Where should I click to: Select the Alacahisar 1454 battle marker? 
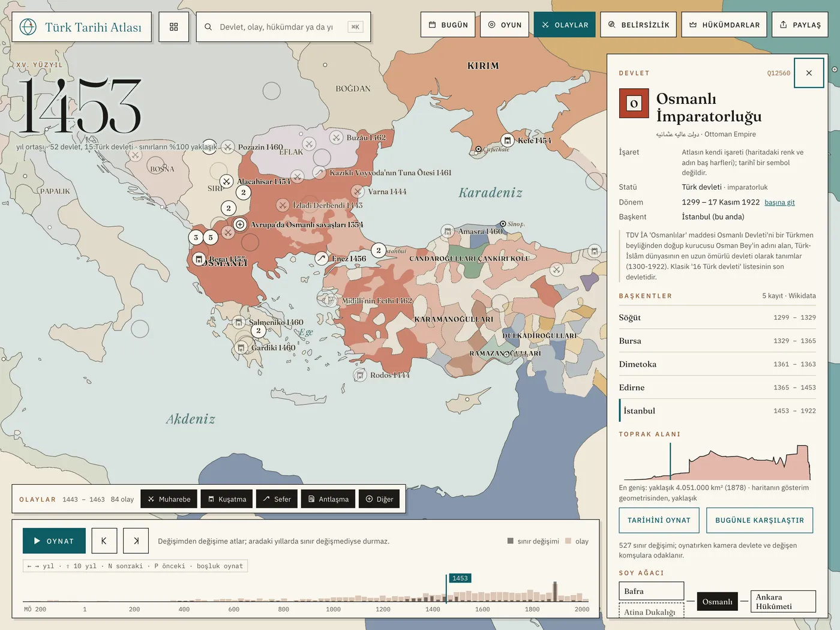pyautogui.click(x=226, y=181)
